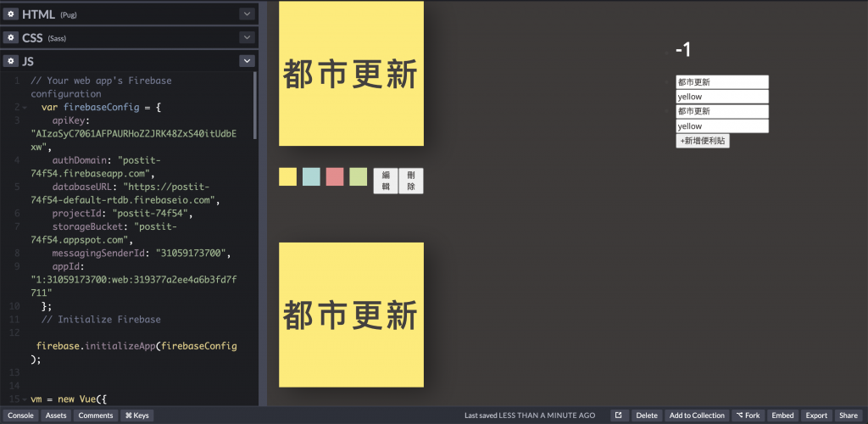The height and width of the screenshot is (424, 868).
Task: Open the Share menu
Action: coord(849,416)
